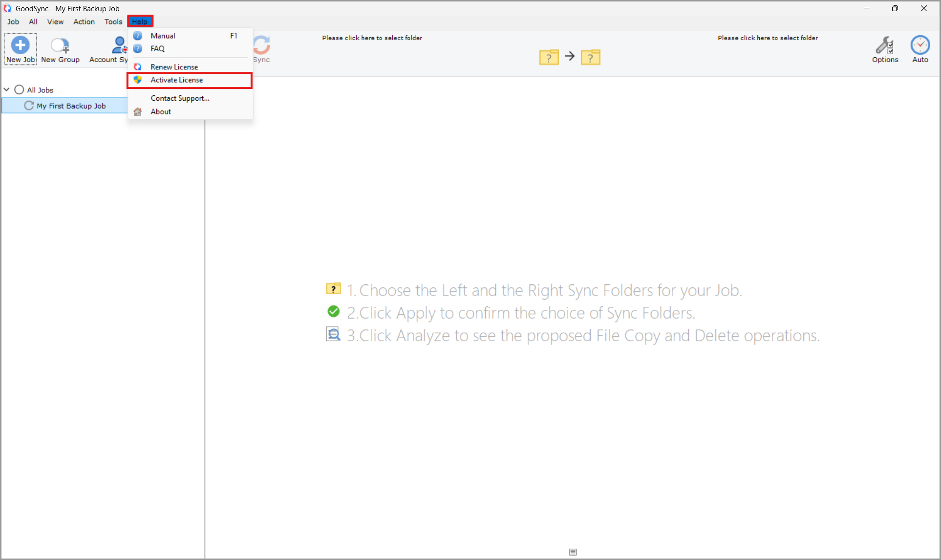Viewport: 941px width, 560px height.
Task: Click the log panel handle icon at bottom
Action: (x=573, y=552)
